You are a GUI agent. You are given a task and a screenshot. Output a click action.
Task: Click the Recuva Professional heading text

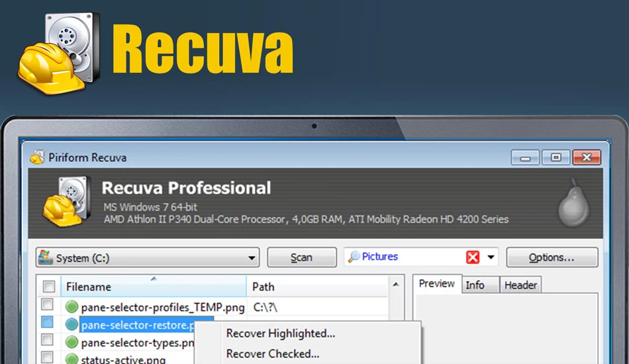tap(186, 188)
